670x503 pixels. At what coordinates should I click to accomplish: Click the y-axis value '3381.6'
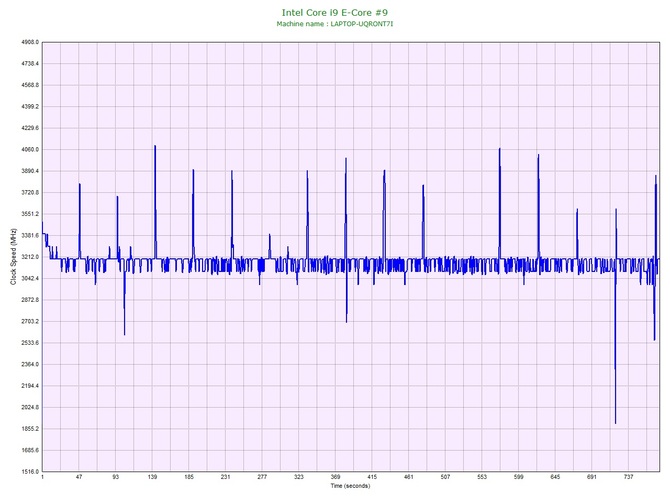[30, 235]
